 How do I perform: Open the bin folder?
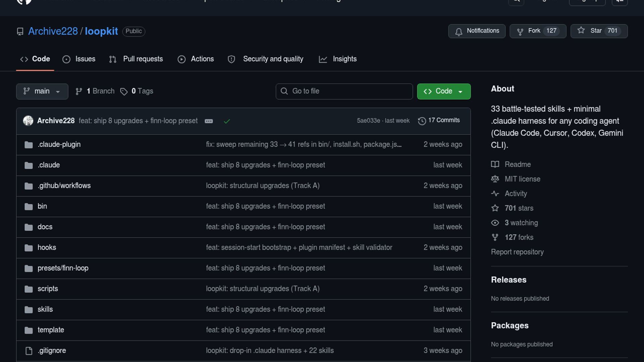point(42,206)
